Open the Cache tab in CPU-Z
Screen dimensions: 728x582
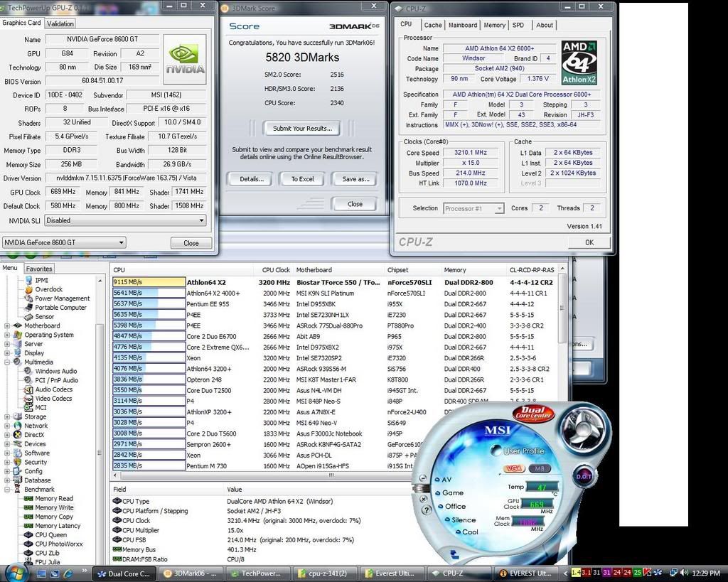point(433,25)
